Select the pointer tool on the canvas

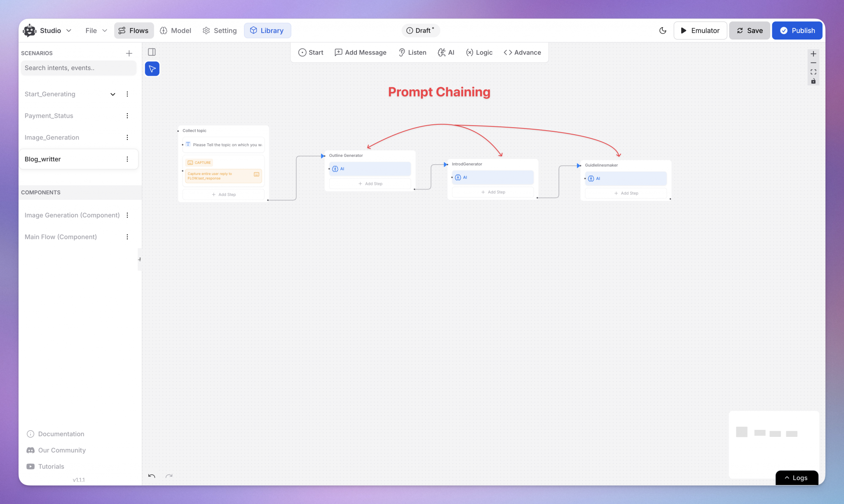pyautogui.click(x=152, y=68)
